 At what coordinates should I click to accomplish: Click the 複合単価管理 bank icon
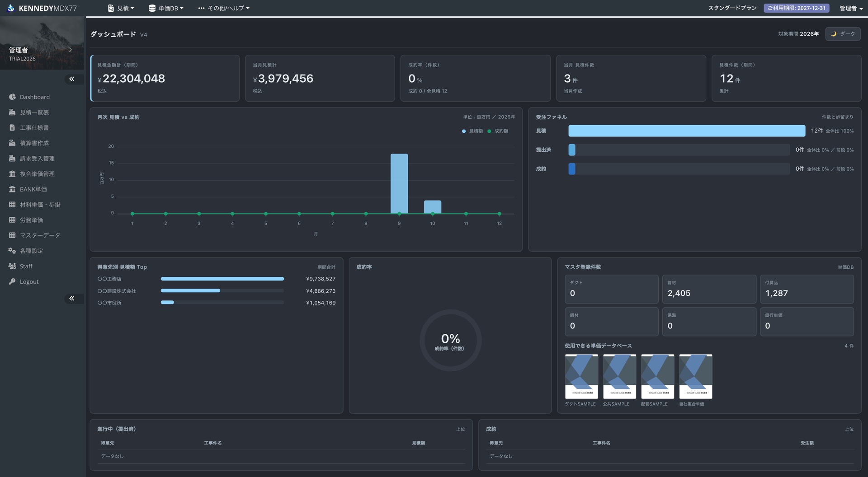[12, 174]
